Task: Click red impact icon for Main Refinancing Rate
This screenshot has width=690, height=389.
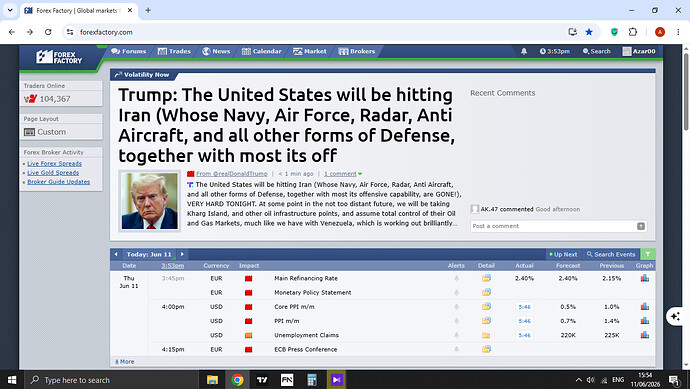Action: 249,279
